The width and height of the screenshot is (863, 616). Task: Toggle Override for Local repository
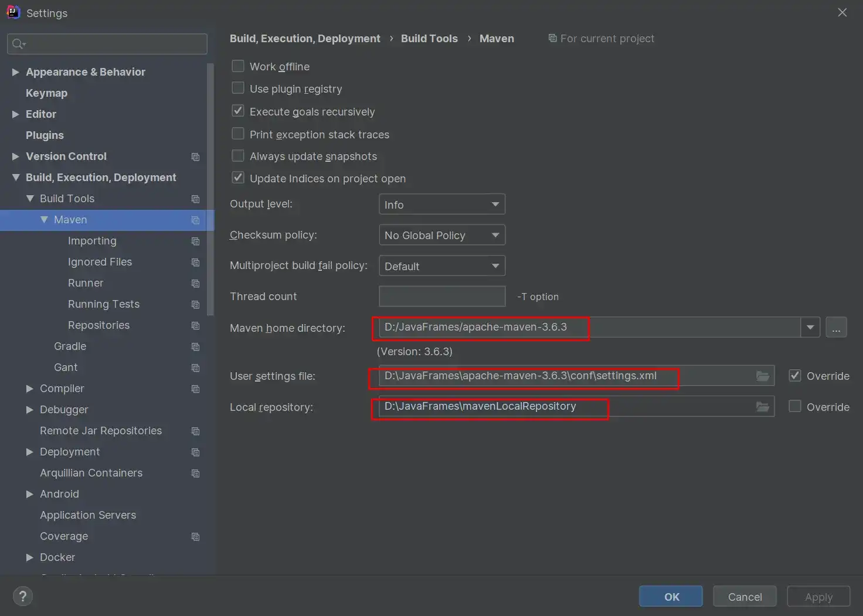[x=795, y=406]
